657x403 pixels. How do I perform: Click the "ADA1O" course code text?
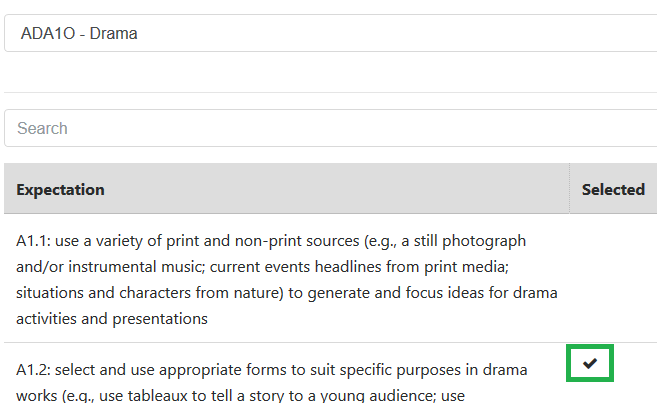[48, 34]
